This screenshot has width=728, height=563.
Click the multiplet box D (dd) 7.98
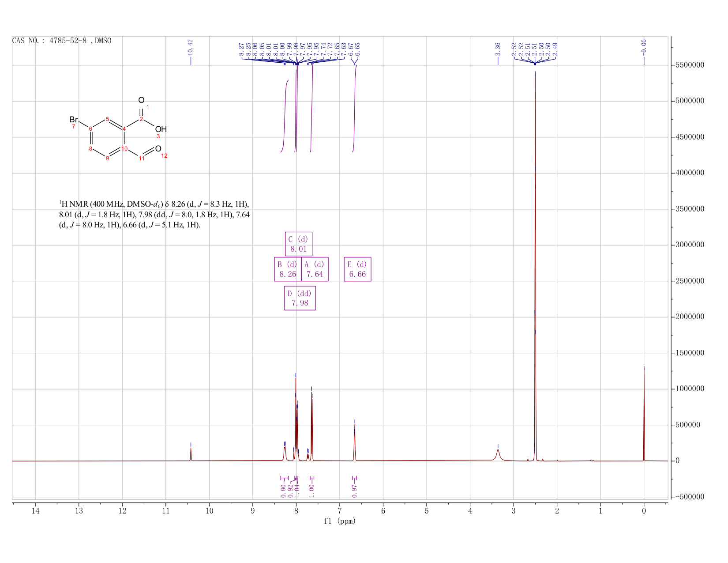[300, 298]
